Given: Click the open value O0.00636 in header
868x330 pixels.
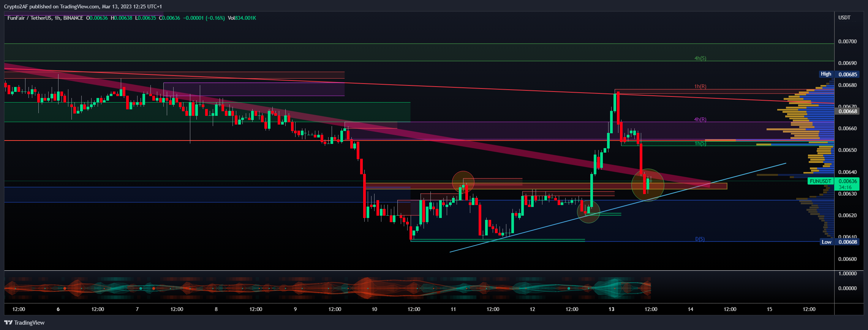Looking at the screenshot, I should (x=97, y=18).
